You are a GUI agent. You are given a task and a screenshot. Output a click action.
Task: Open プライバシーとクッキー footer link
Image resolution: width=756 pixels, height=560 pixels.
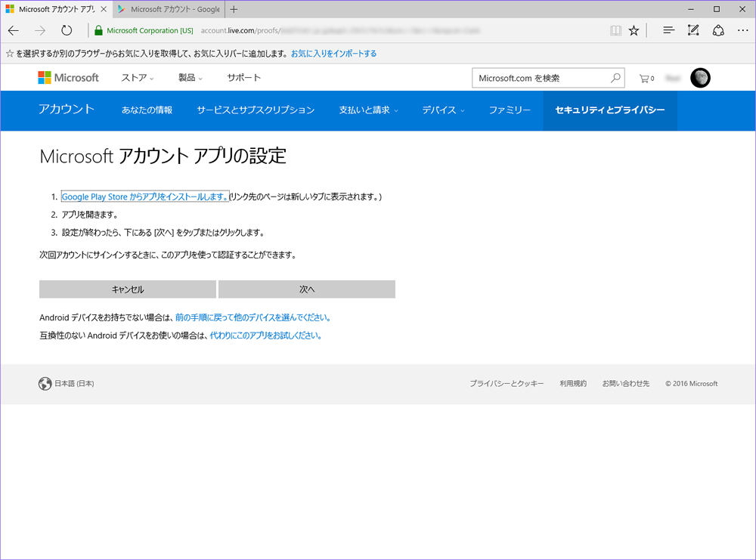(507, 384)
